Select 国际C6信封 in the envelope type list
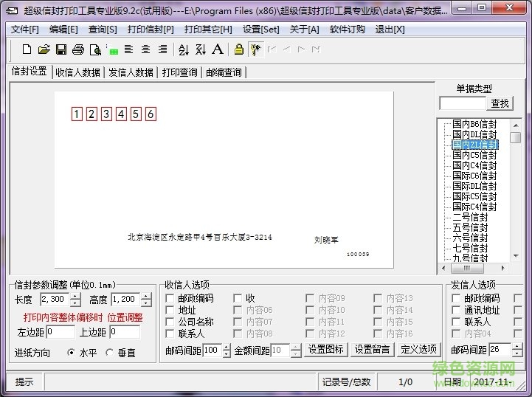 click(x=474, y=176)
